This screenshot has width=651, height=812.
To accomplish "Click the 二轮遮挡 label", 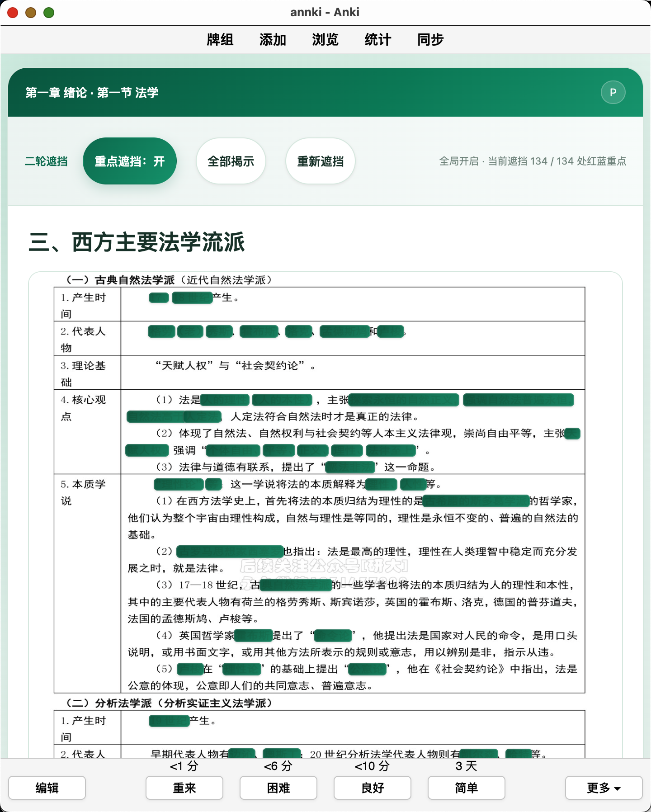I will [46, 161].
